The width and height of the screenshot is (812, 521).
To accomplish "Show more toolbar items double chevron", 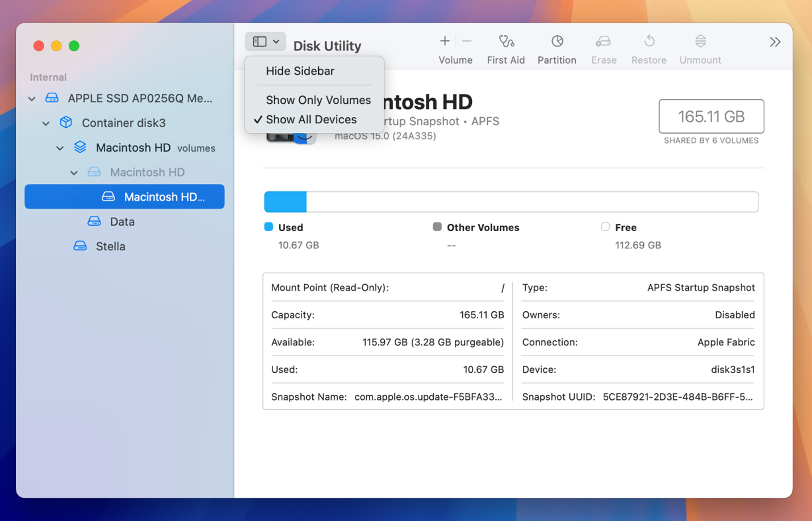I will (775, 42).
